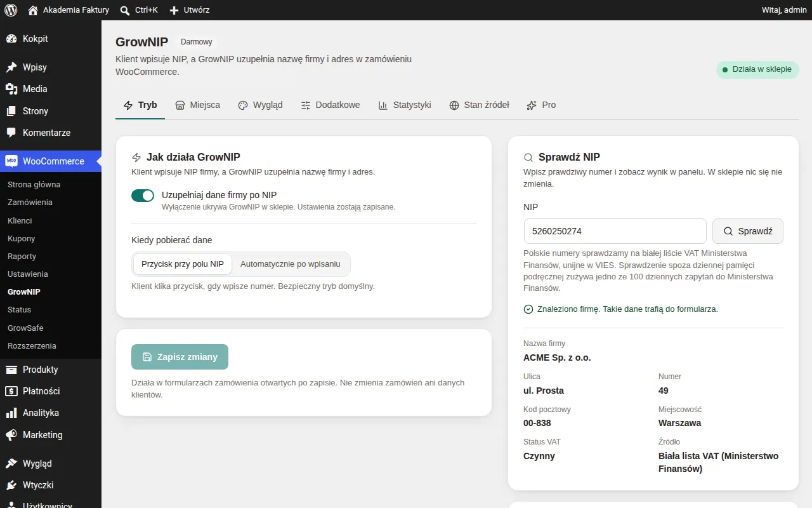Open Kupony submenu item
Image resolution: width=812 pixels, height=508 pixels.
point(21,238)
